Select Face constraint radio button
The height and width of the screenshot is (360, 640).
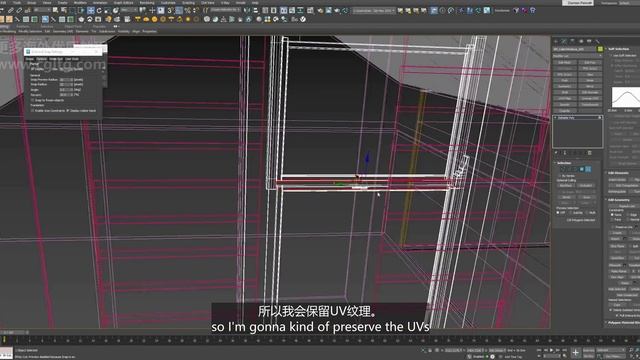pyautogui.click(x=612, y=220)
